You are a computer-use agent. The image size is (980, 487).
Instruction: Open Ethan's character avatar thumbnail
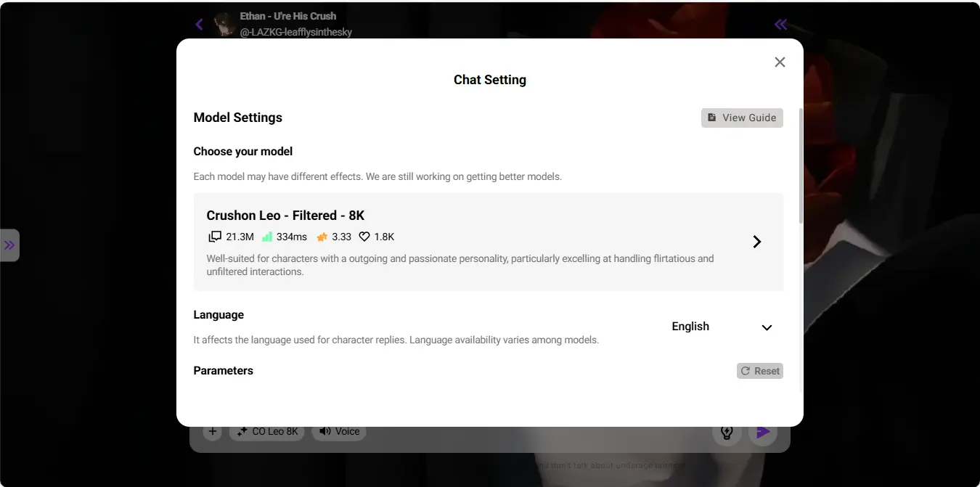point(225,24)
